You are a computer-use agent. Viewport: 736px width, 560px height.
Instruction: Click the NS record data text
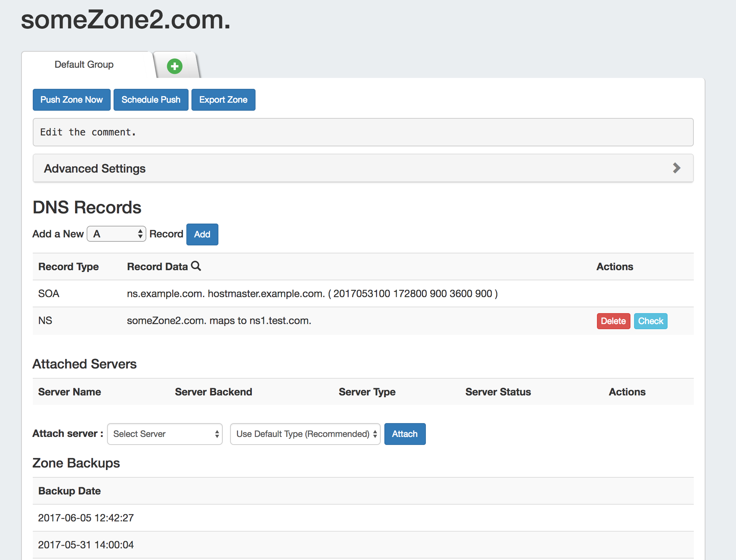coord(219,321)
